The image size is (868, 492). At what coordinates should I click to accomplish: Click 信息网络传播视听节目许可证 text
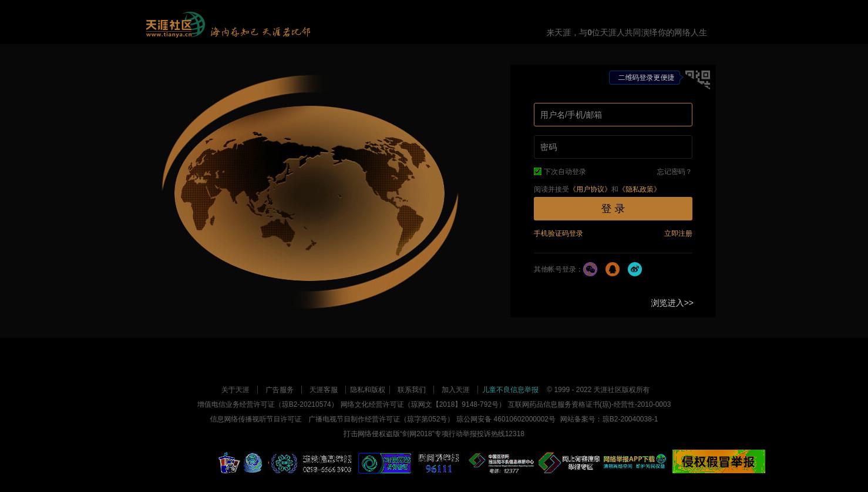255,419
